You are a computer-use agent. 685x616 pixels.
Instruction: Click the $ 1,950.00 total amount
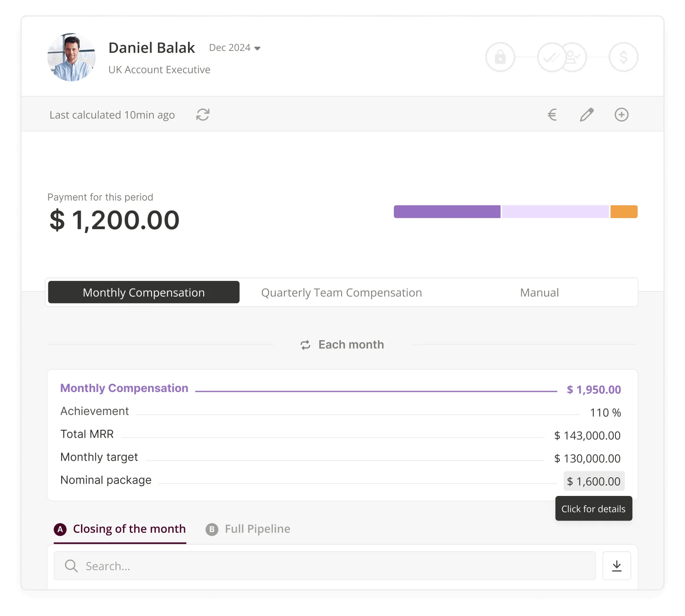pos(594,389)
